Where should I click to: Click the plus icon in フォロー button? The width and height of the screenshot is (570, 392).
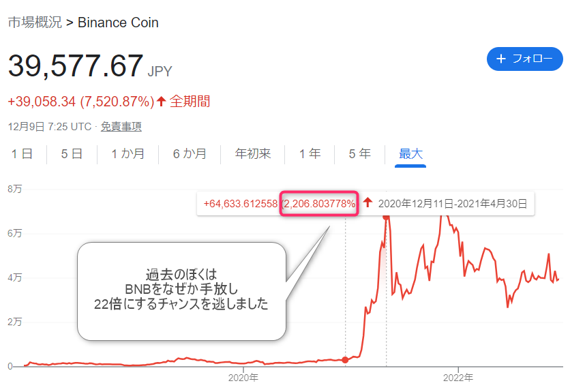(x=501, y=59)
